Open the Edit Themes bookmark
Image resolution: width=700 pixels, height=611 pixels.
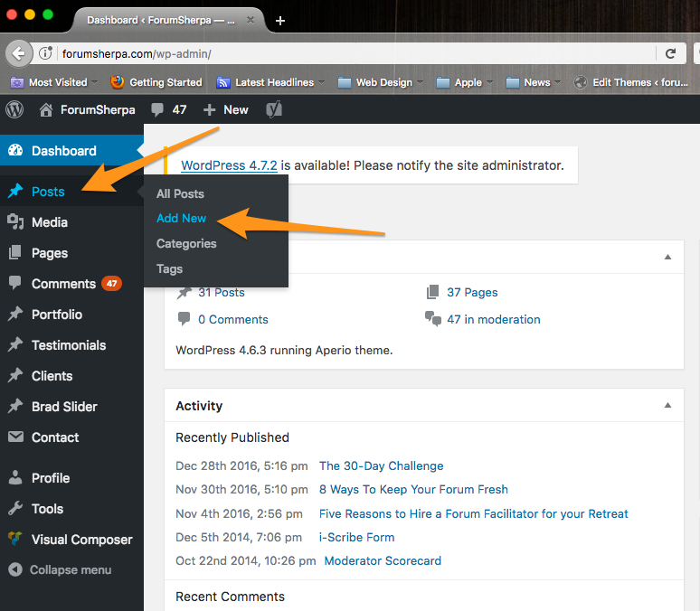630,82
